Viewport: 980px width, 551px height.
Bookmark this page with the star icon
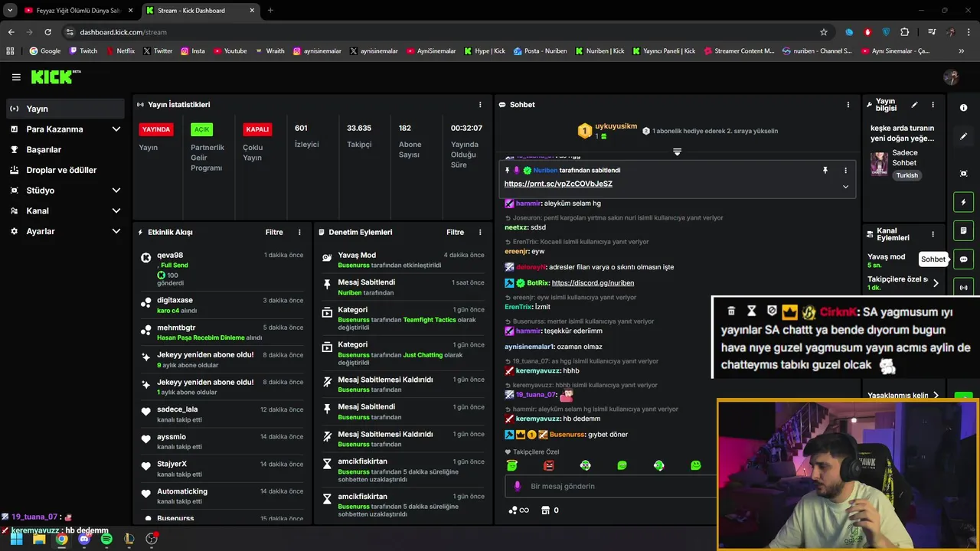click(x=824, y=32)
